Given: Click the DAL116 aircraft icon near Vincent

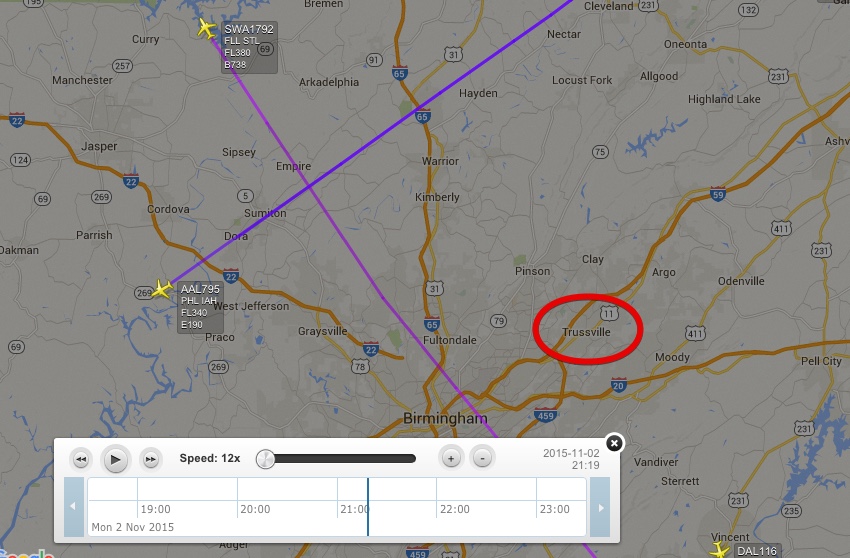Looking at the screenshot, I should (x=720, y=549).
